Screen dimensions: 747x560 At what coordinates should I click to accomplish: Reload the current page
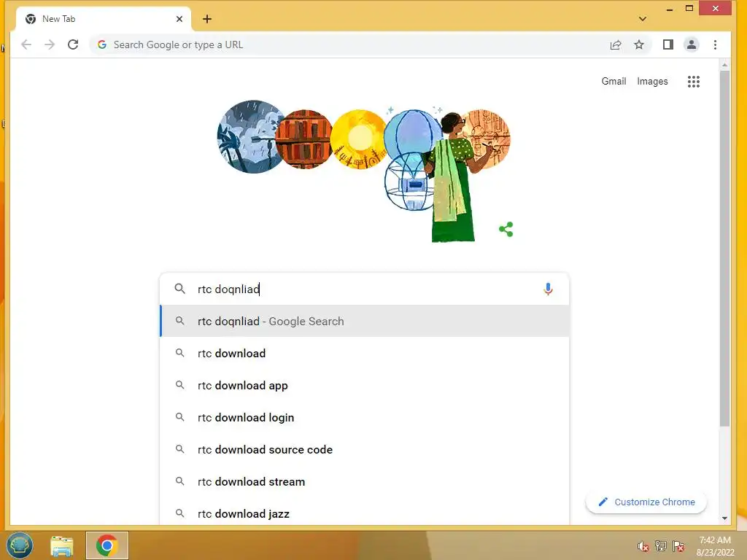tap(73, 44)
